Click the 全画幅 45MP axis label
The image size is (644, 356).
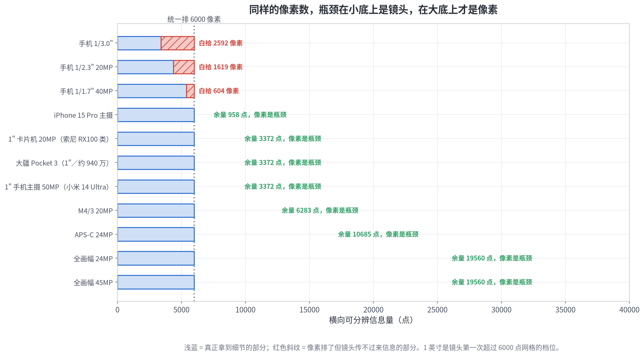[93, 283]
